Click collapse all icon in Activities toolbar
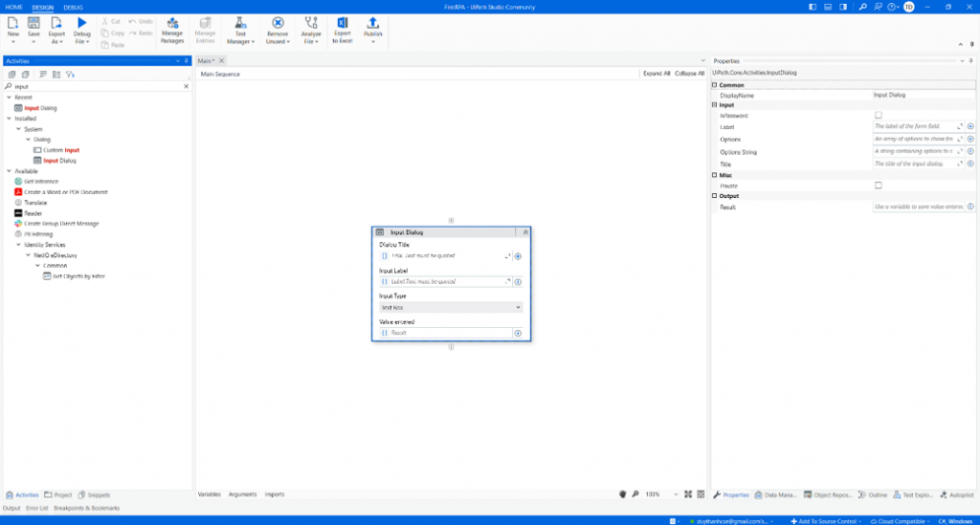 coord(26,75)
